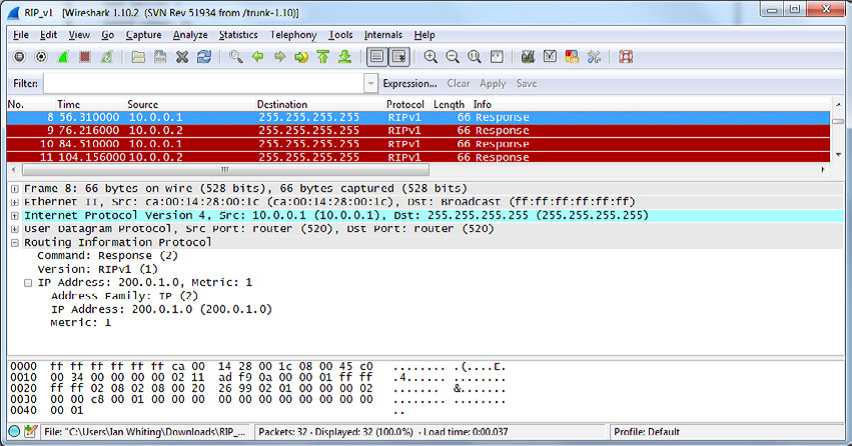Open the Help menu

tap(424, 35)
